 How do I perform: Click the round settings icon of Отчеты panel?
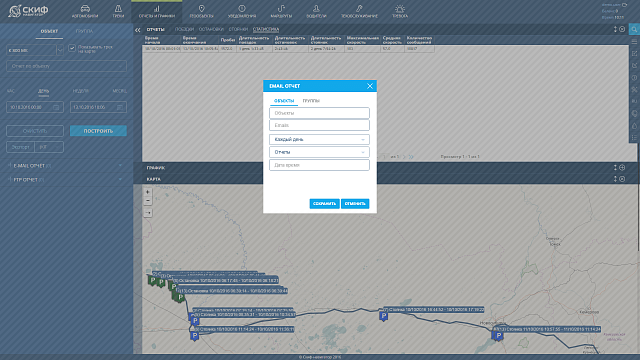[622, 29]
